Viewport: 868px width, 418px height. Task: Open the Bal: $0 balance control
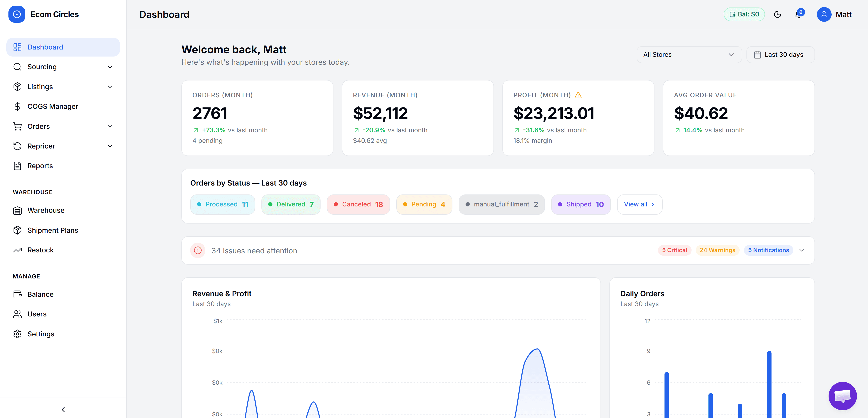(x=744, y=14)
